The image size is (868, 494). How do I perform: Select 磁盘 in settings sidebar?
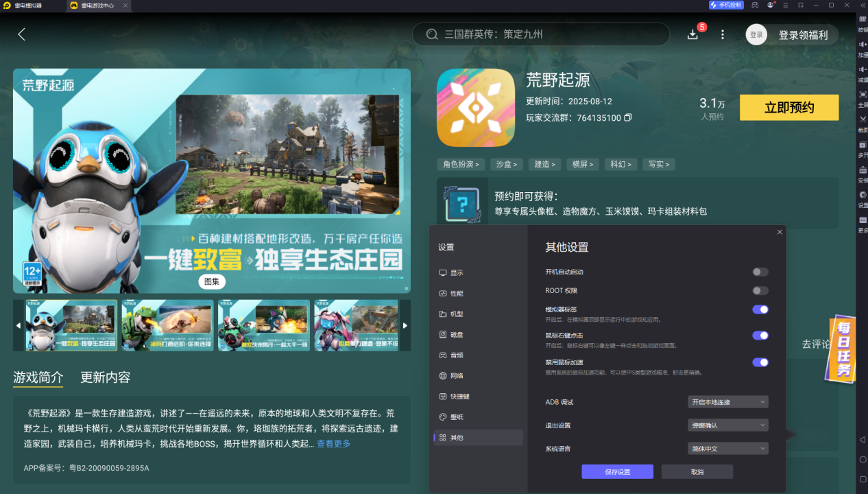479,334
